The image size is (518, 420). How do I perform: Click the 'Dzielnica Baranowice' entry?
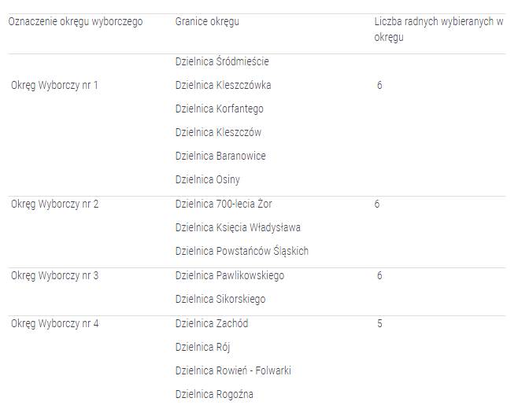coord(220,156)
